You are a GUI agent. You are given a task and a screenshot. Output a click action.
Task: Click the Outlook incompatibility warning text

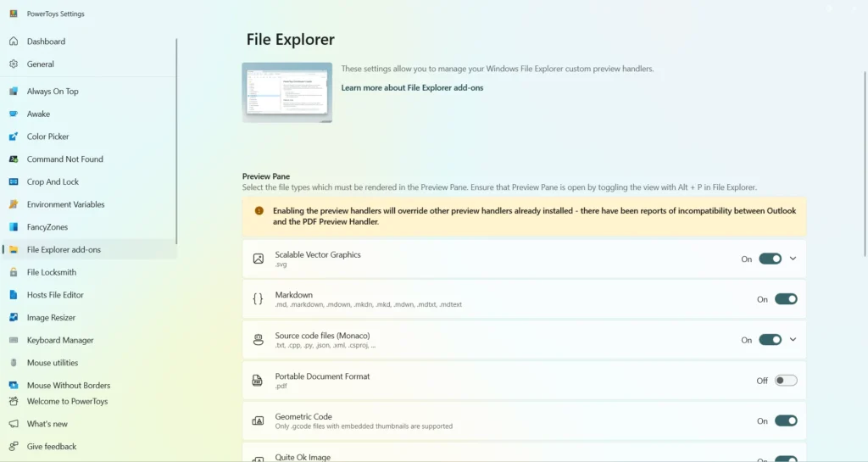coord(534,216)
